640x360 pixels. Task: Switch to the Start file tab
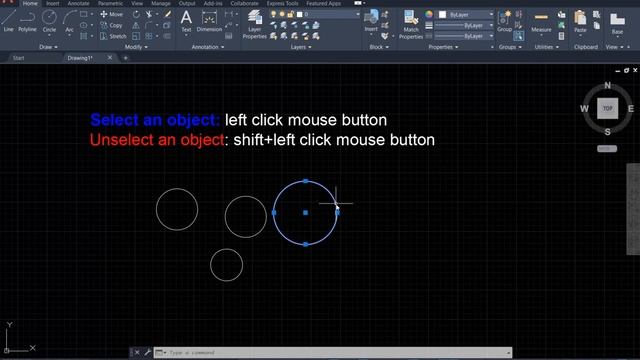[x=18, y=58]
